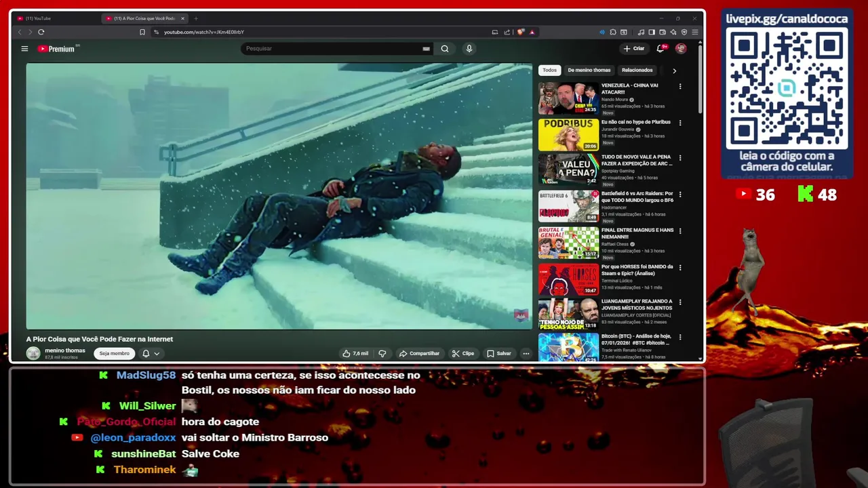The image size is (868, 488).
Task: Open options for TUDO DE NOVO! VALE A PENA video
Action: 680,158
